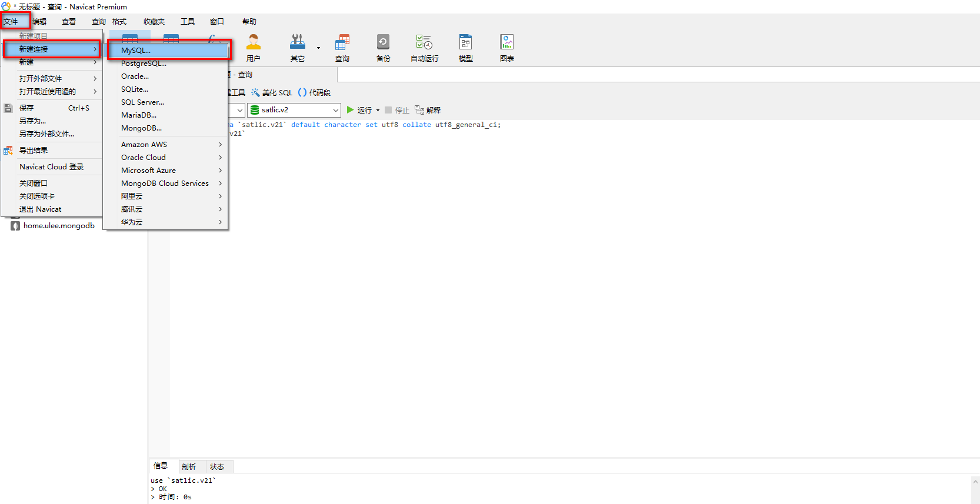Open the 查看 (View) menu
Screen dimensions: 980x504
pyautogui.click(x=69, y=22)
